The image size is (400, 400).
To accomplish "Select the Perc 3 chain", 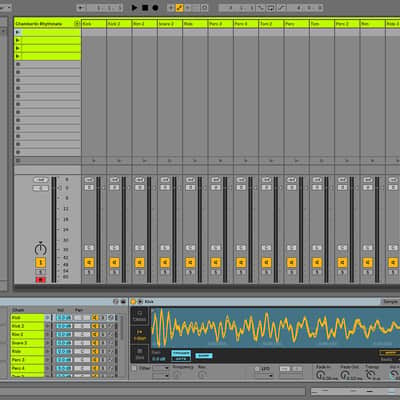I will coord(27,360).
